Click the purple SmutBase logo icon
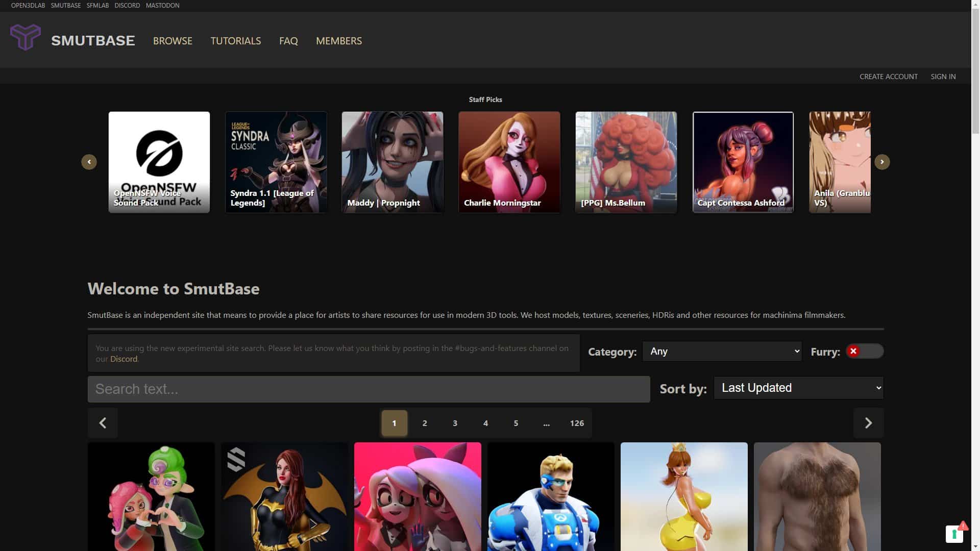Screen dimensions: 980x551 pos(26,37)
